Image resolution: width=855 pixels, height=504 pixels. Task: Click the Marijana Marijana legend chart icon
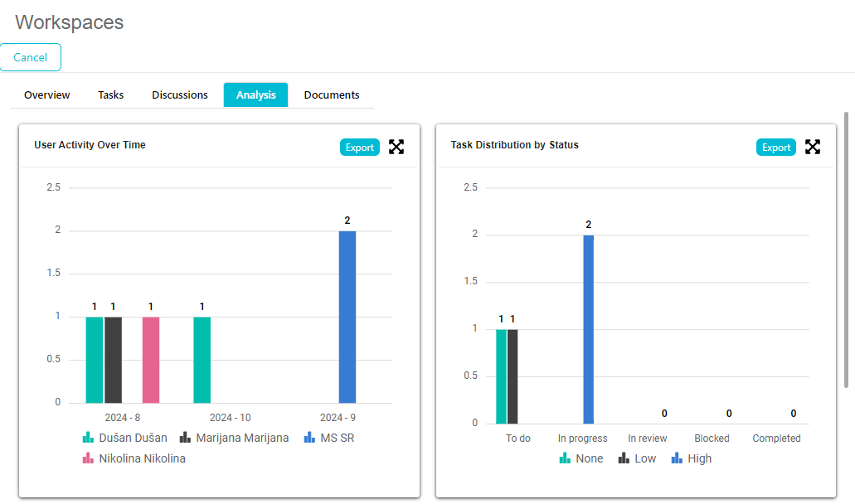(x=185, y=438)
